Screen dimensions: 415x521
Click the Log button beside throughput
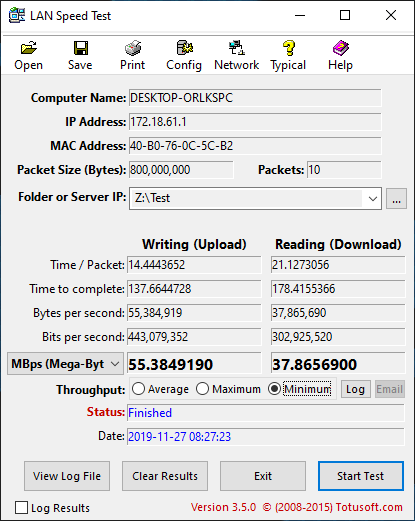tap(356, 389)
